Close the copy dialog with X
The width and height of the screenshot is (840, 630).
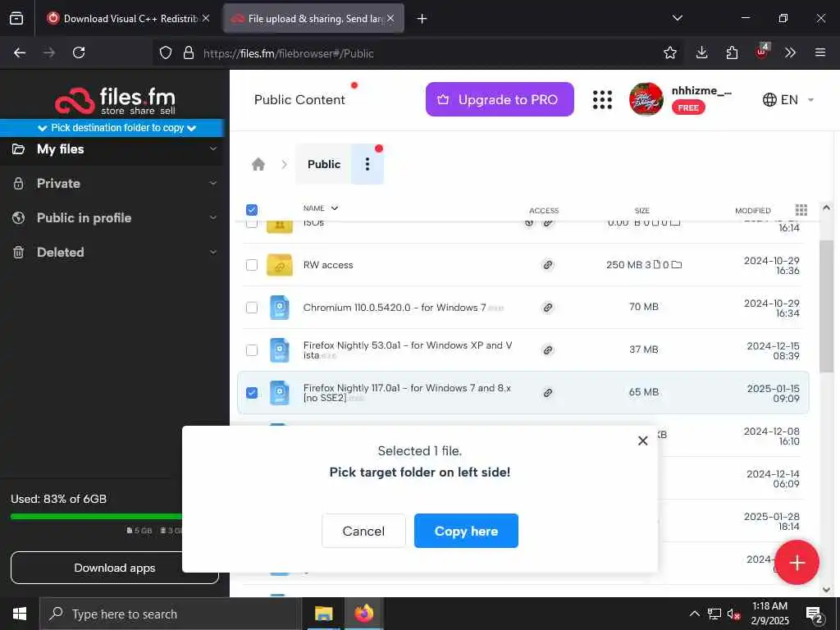(643, 441)
